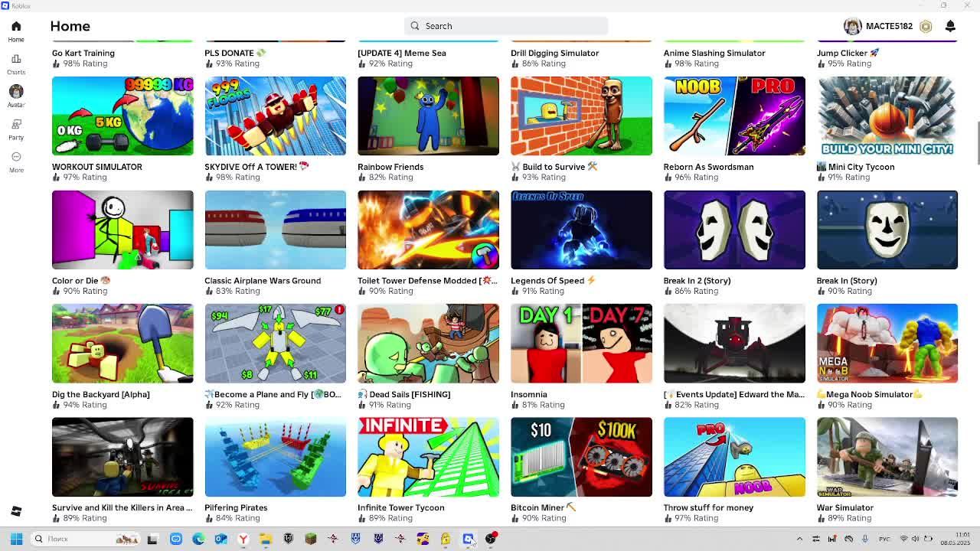Open the Mega Noob Simulator thumbnail
The width and height of the screenshot is (980, 551).
[x=887, y=344]
